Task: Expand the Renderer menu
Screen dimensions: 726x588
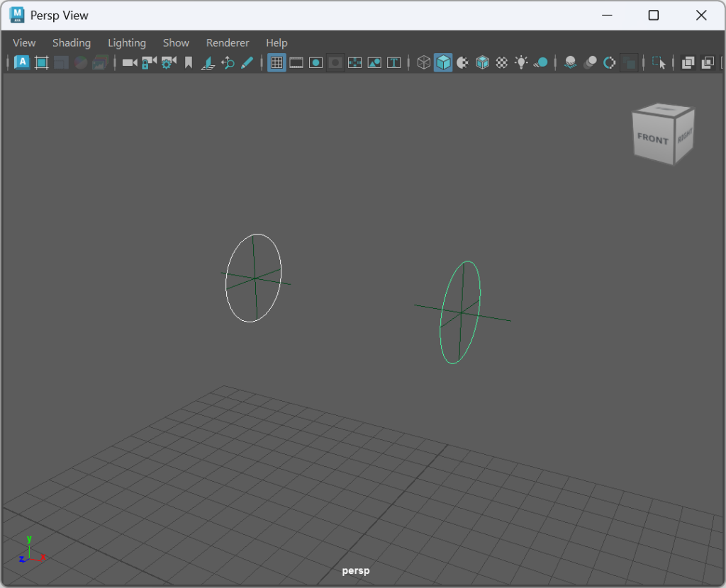Action: pyautogui.click(x=228, y=43)
